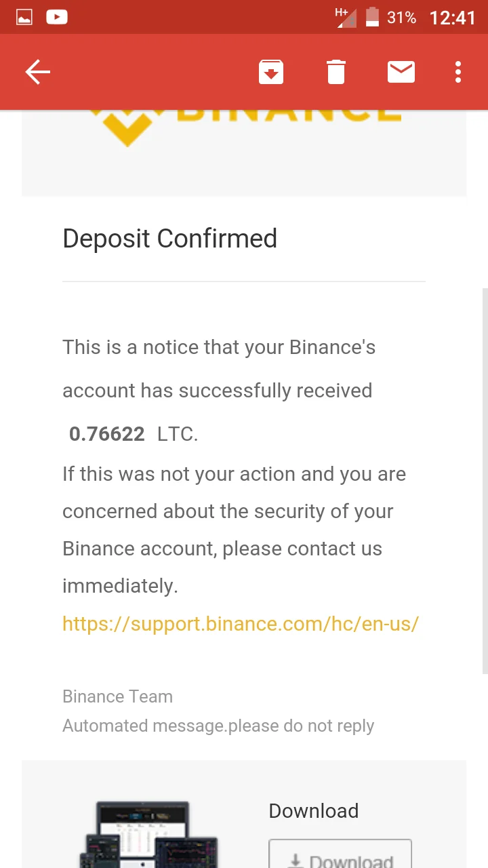Tap the 31% battery percentage text
488x868 pixels.
[x=401, y=18]
